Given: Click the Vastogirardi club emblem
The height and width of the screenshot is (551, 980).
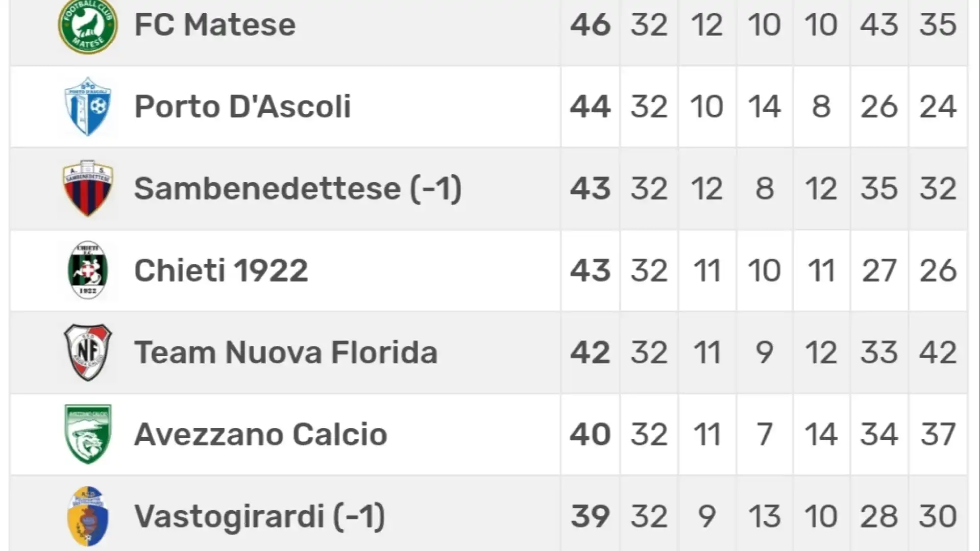Looking at the screenshot, I should (88, 516).
